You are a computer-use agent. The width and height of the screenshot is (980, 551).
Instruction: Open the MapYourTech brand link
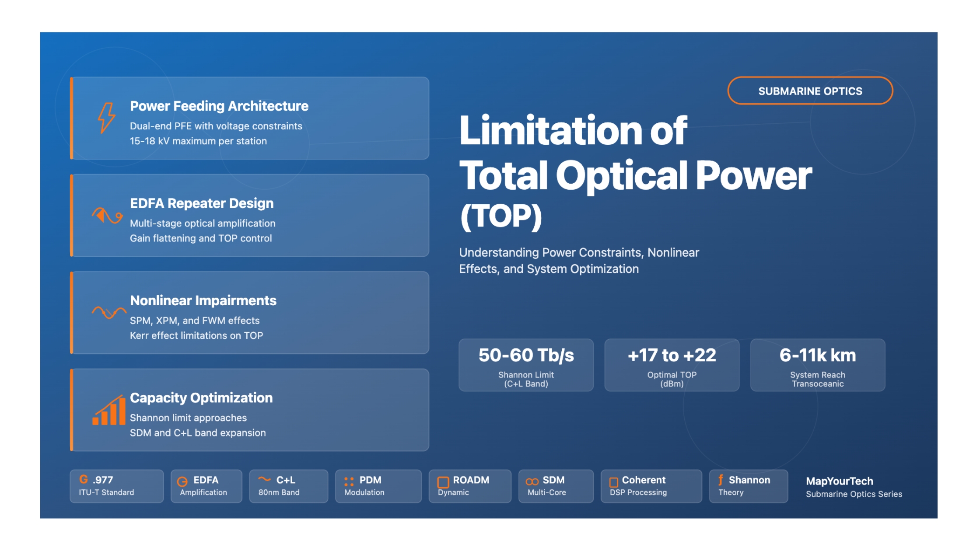point(839,481)
